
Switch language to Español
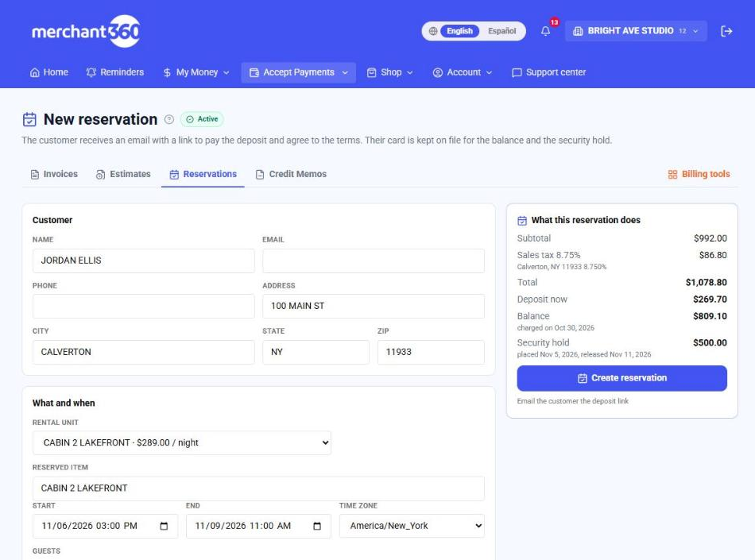coord(501,31)
